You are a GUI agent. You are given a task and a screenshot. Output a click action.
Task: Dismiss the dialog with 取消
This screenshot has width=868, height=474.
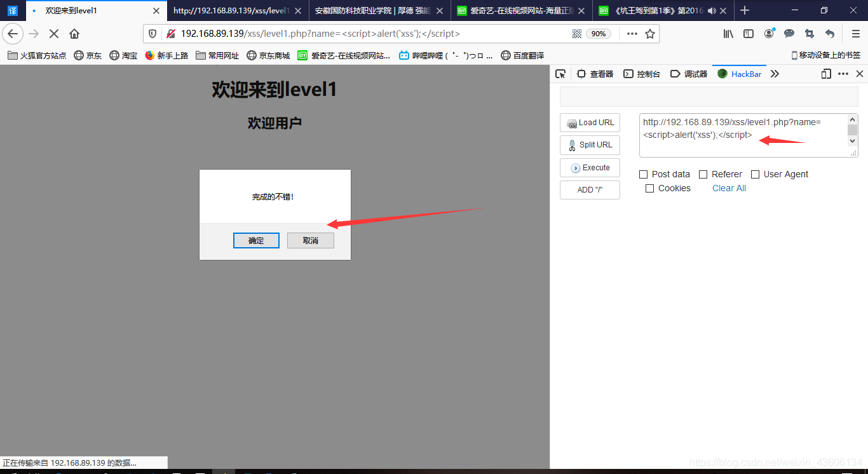[x=311, y=240]
